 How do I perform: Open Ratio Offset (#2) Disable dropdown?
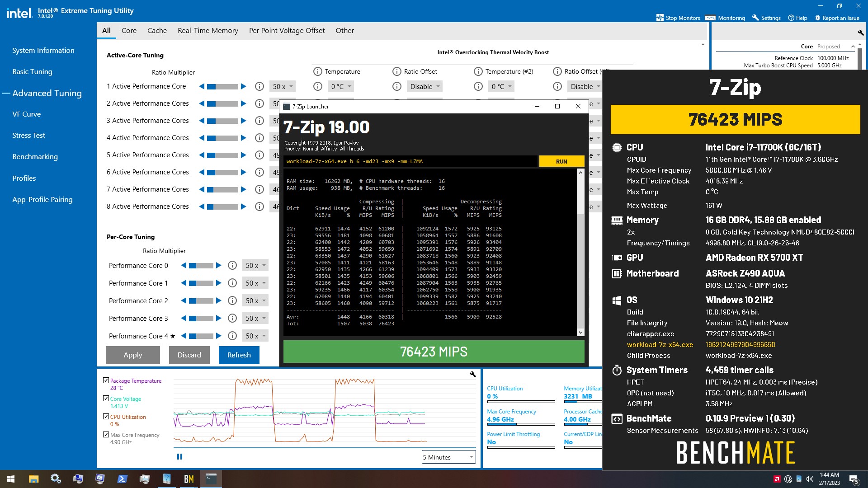[585, 86]
